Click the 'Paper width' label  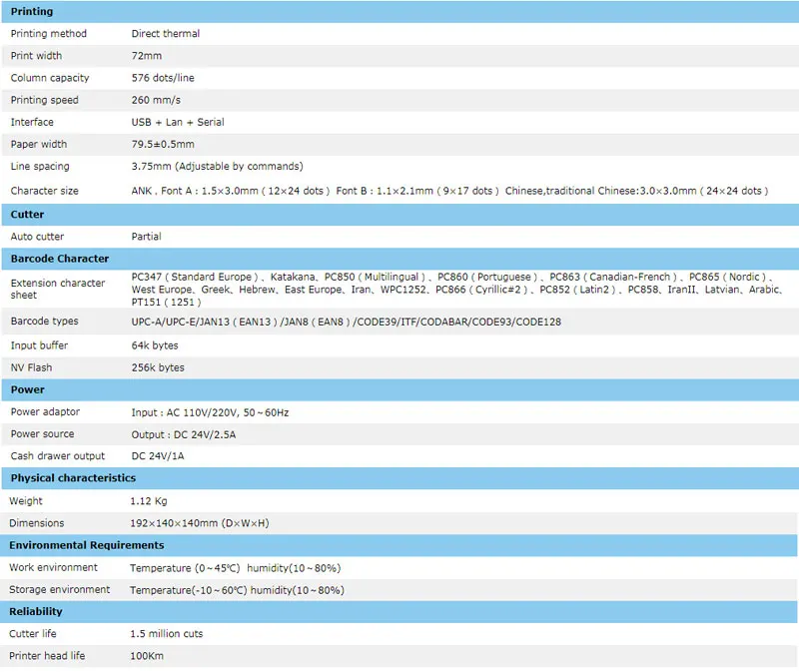[39, 144]
